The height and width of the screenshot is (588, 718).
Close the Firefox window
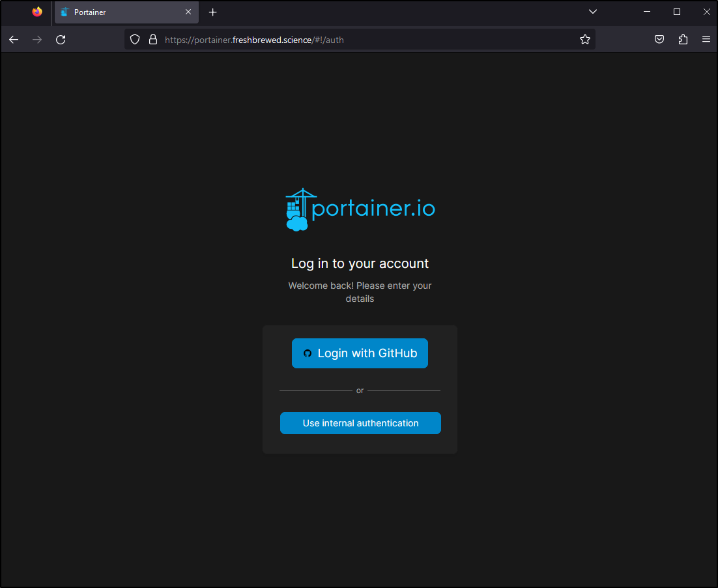tap(706, 12)
